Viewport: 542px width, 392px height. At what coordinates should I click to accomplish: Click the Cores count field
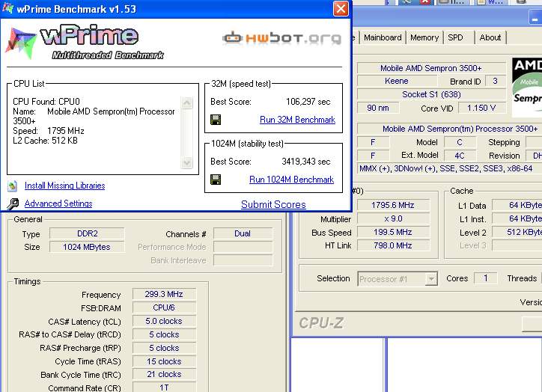[485, 278]
